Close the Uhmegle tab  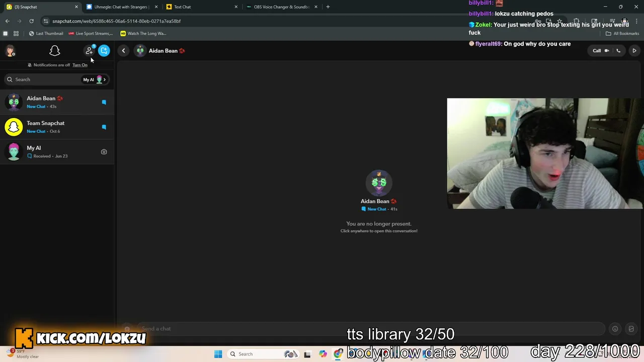[156, 7]
